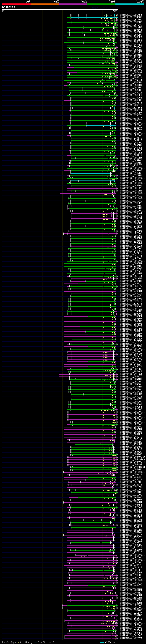Select the UniRef100_B4PZU9 label
The width and height of the screenshot is (146, 644).
coord(131,208)
